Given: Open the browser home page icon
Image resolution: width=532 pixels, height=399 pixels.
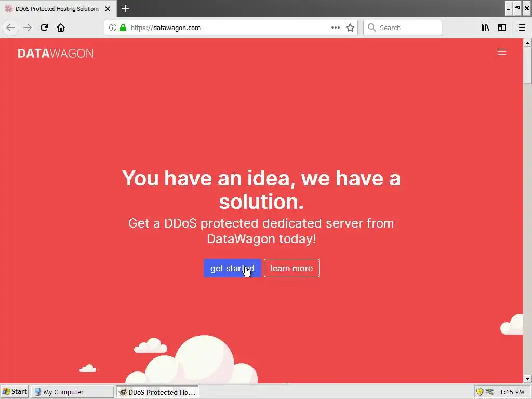Looking at the screenshot, I should click(61, 28).
